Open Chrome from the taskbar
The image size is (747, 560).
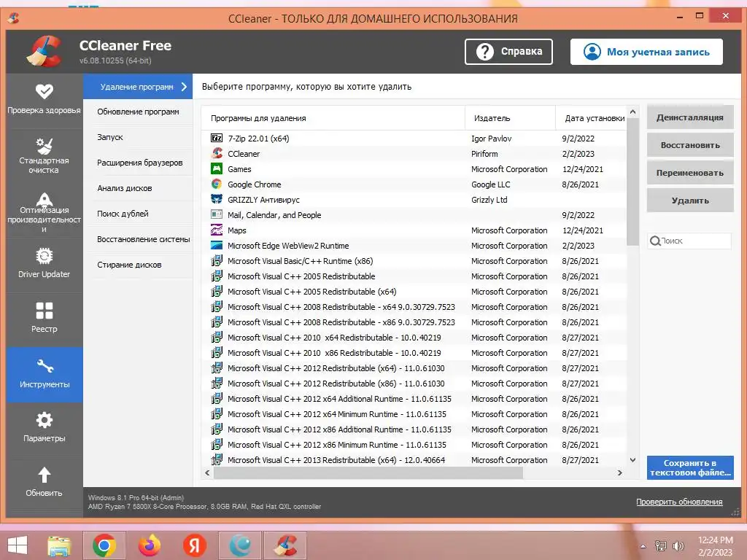(104, 545)
